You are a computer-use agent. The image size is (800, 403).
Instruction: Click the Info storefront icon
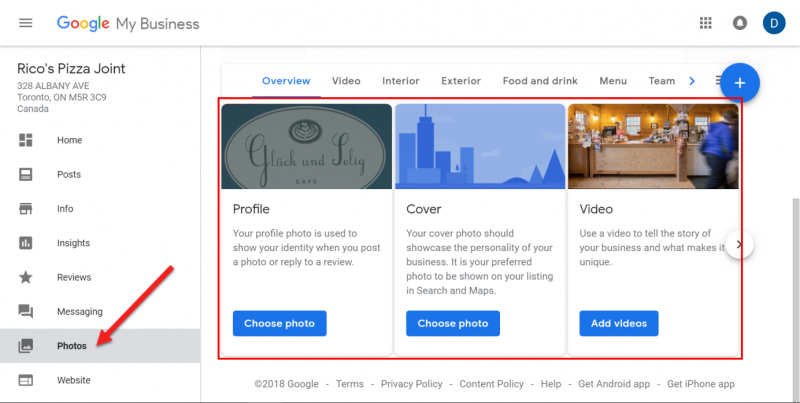tap(26, 209)
